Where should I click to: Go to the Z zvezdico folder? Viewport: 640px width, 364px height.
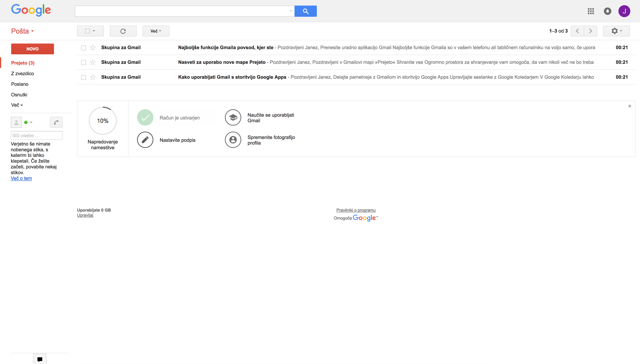pos(23,74)
